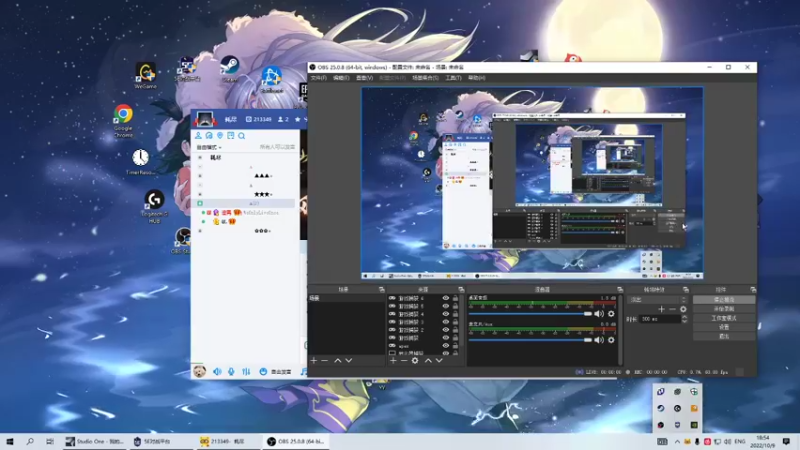Click the 300 ms duration input field

pos(660,319)
